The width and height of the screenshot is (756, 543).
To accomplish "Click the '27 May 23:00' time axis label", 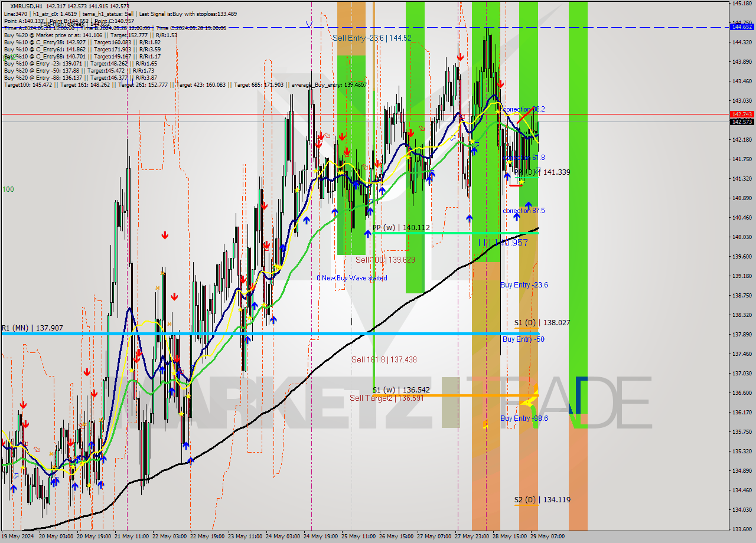I will pos(472,537).
